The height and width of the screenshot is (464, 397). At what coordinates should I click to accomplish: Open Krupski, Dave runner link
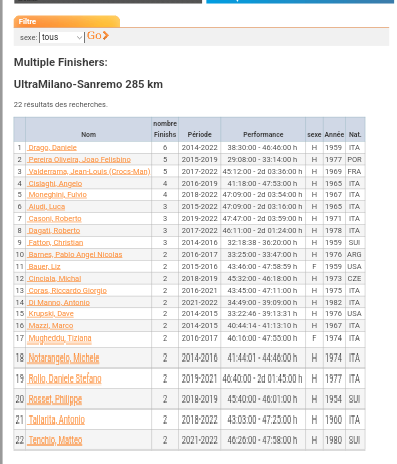tap(51, 314)
